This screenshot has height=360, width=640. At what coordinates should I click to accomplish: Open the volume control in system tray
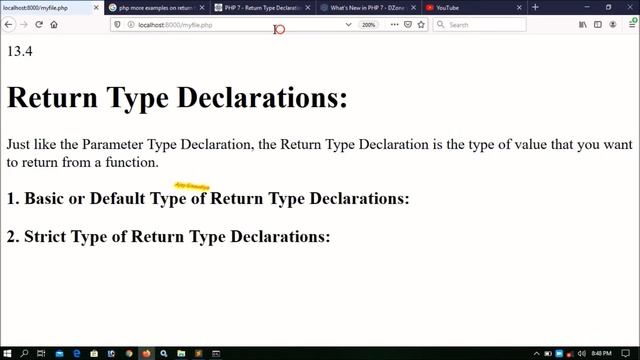pos(582,353)
